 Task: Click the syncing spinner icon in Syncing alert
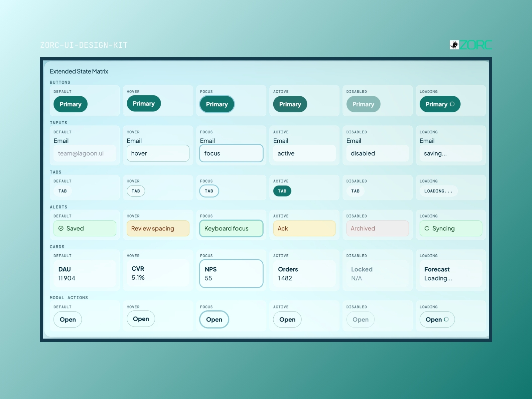tap(427, 228)
